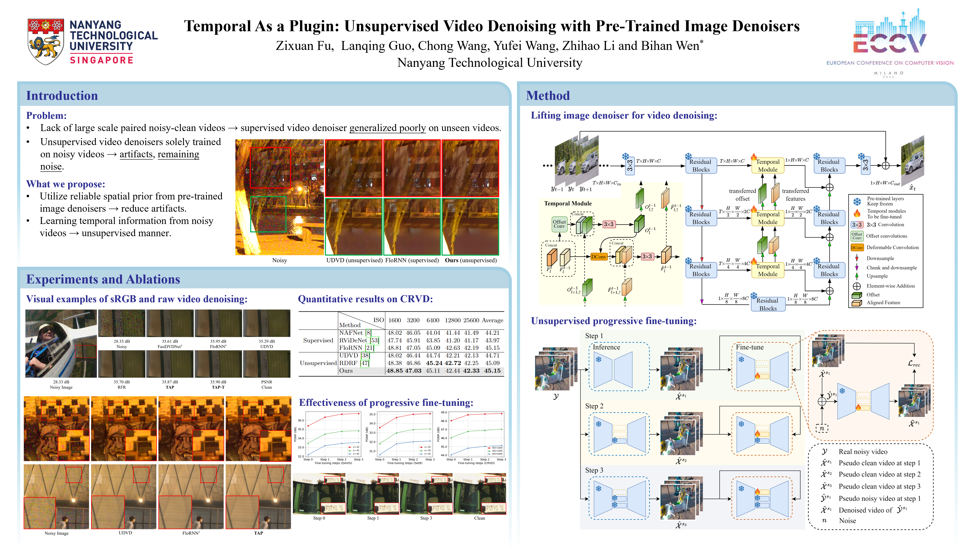This screenshot has width=980, height=552.
Task: Click the large noisy night scene image in Introduction
Action: [x=280, y=197]
